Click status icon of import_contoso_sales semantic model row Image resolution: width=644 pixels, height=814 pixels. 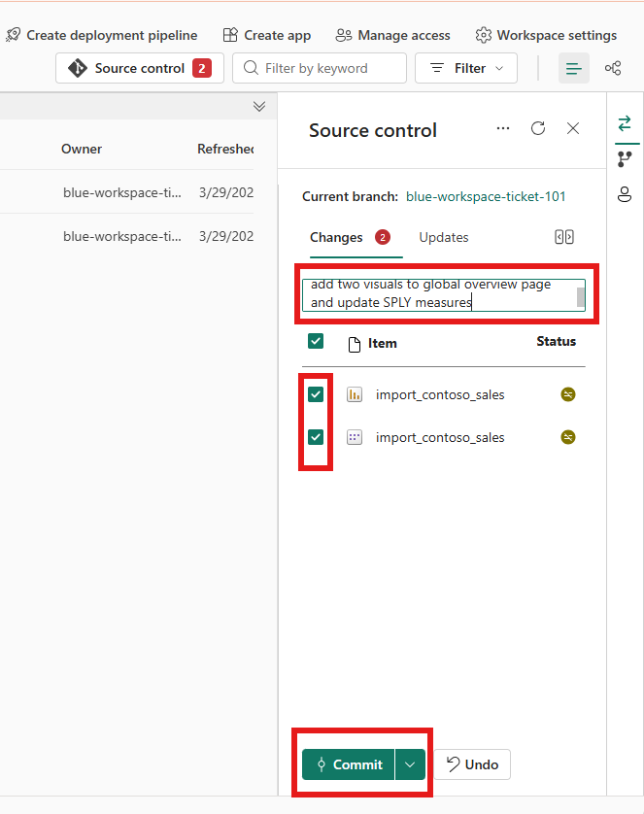coord(568,437)
